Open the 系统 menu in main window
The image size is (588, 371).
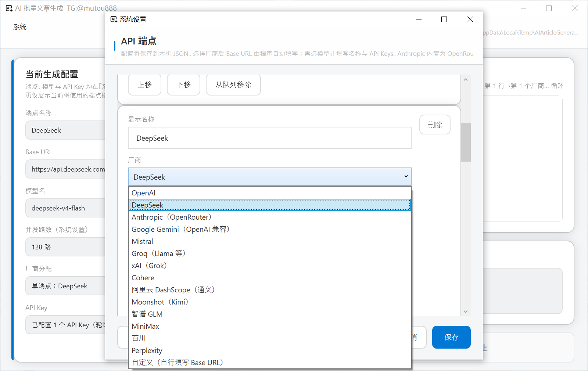pos(20,27)
